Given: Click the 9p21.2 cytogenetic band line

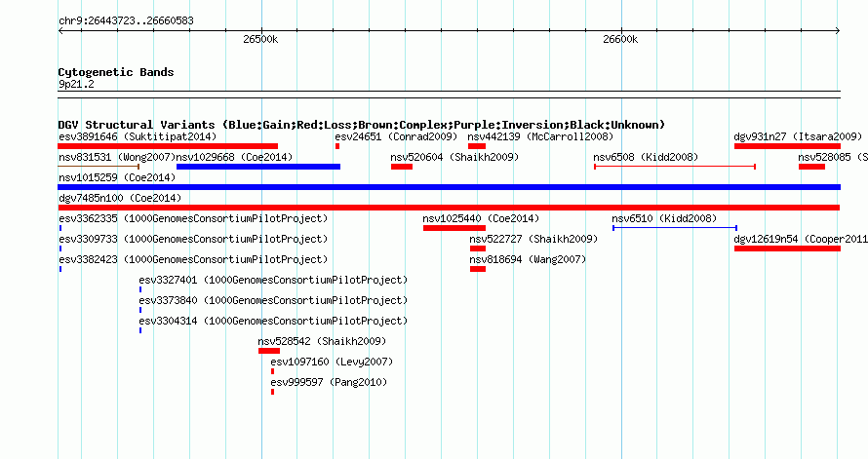Looking at the screenshot, I should point(449,95).
